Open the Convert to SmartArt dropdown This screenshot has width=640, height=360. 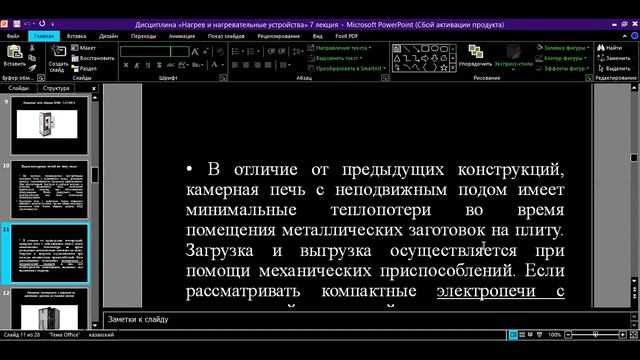pos(347,68)
